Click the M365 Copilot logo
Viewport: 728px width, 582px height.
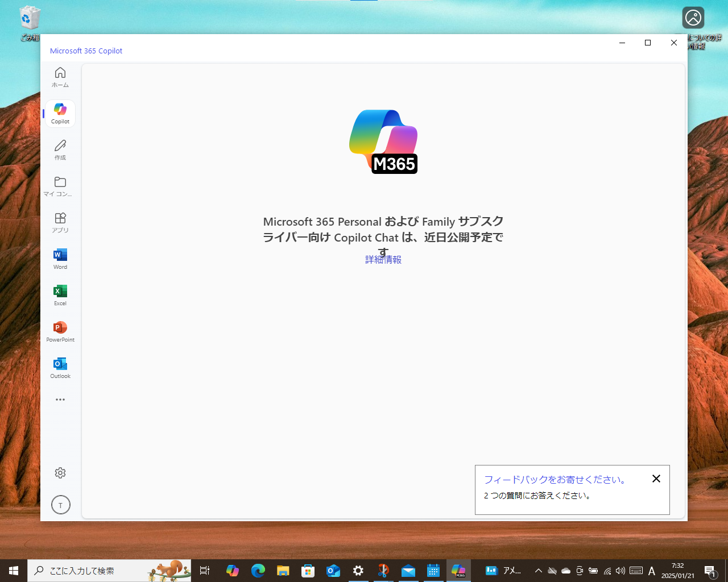383,142
